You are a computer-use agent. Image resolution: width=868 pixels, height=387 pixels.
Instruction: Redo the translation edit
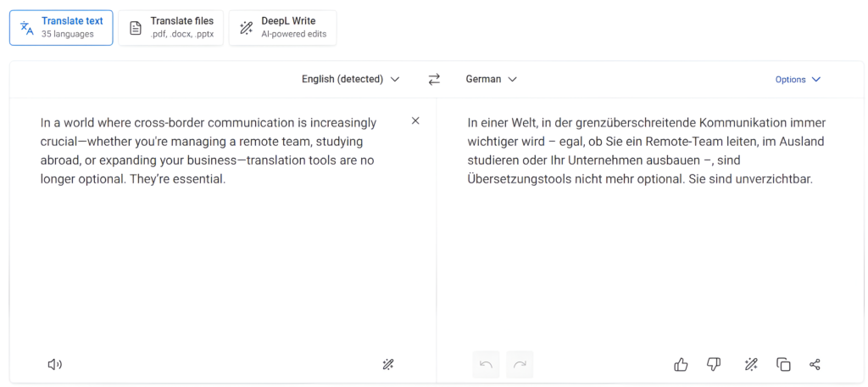click(x=520, y=364)
